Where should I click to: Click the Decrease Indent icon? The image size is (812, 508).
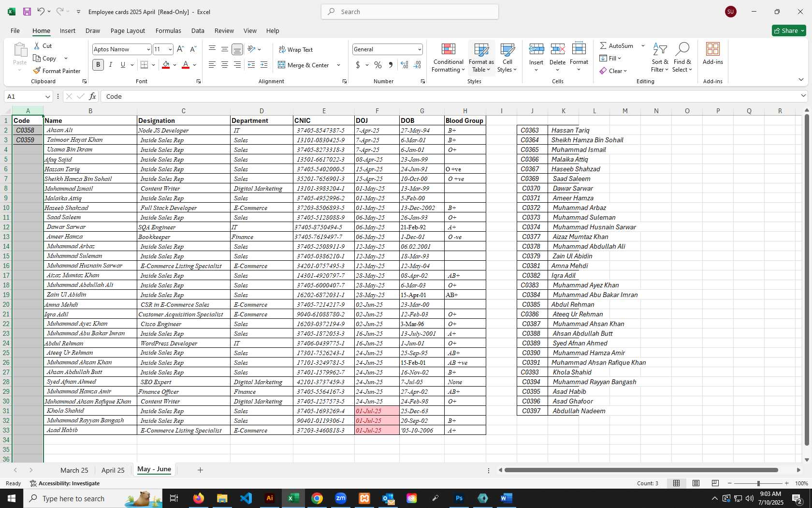pos(251,65)
